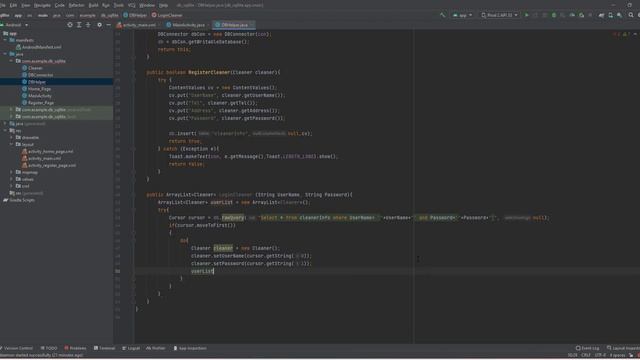Expand the xml folder
The width and height of the screenshot is (640, 360).
coord(11,186)
